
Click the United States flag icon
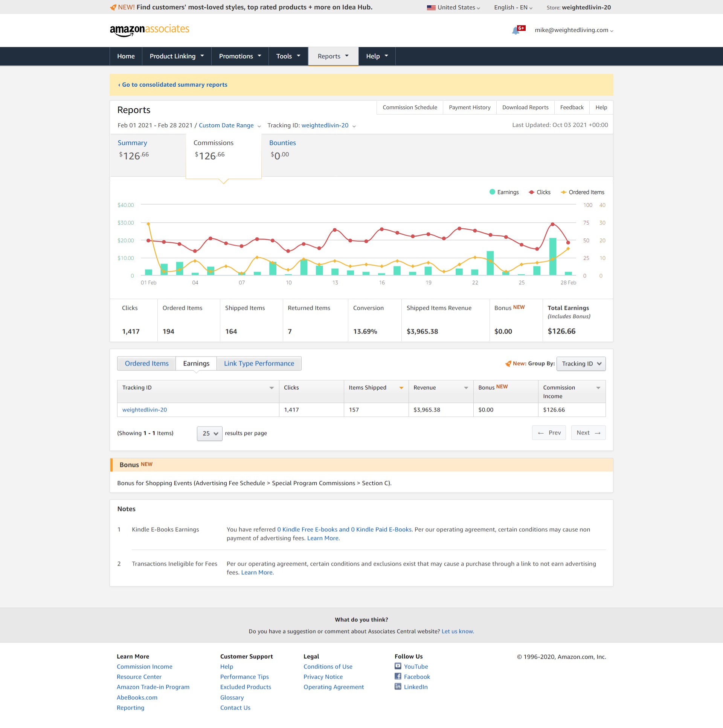pyautogui.click(x=431, y=8)
